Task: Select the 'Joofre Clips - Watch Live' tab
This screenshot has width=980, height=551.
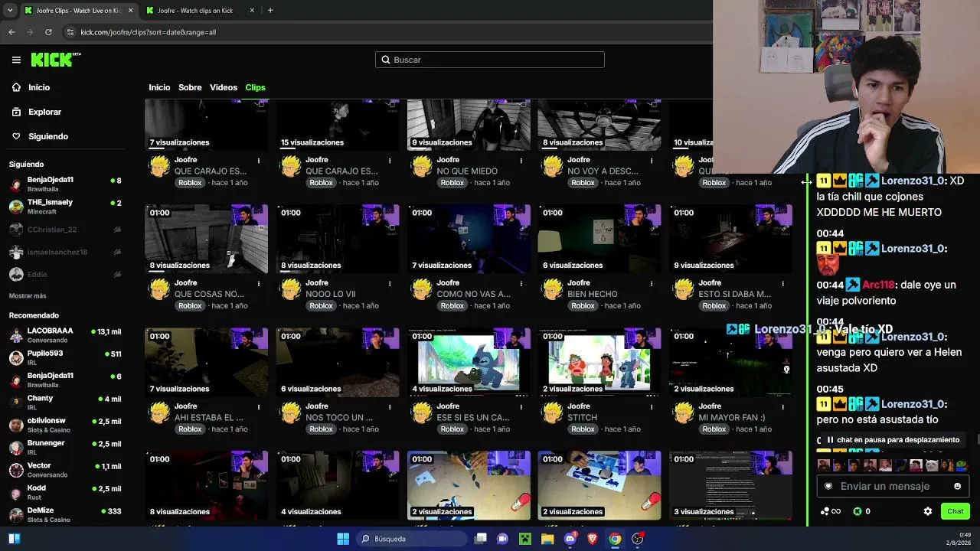Action: click(78, 10)
